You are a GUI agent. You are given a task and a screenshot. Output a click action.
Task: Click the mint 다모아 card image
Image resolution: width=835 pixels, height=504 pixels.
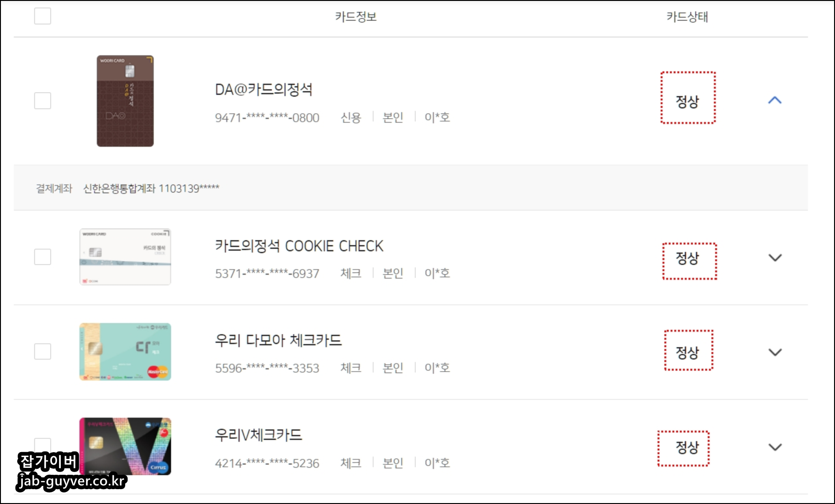(125, 352)
